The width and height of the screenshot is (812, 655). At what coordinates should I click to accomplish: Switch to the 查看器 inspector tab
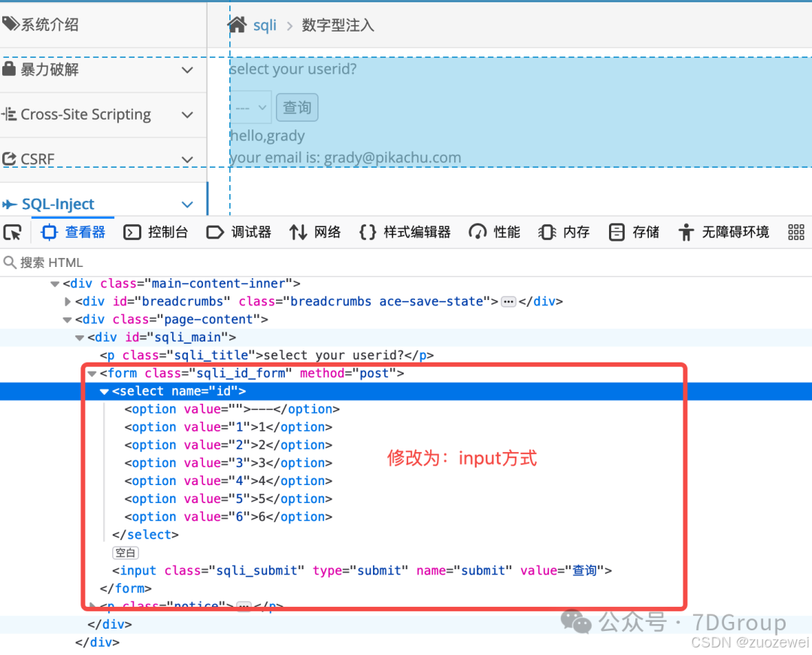74,232
